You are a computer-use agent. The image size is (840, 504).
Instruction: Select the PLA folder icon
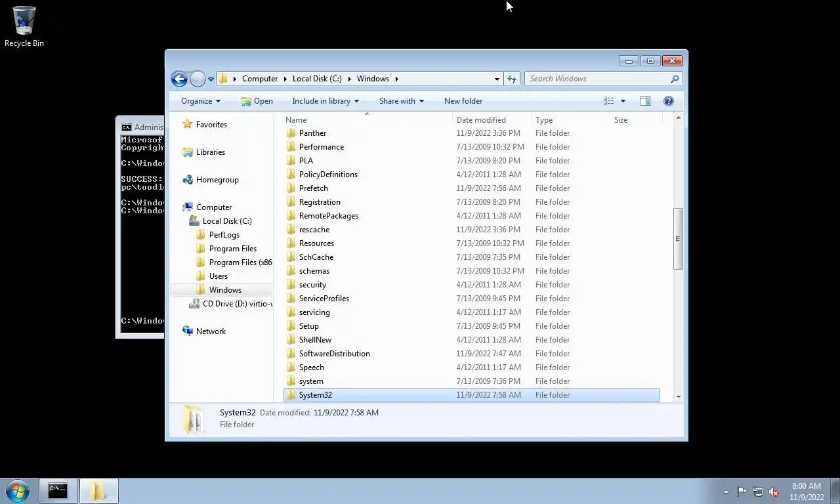pos(291,161)
